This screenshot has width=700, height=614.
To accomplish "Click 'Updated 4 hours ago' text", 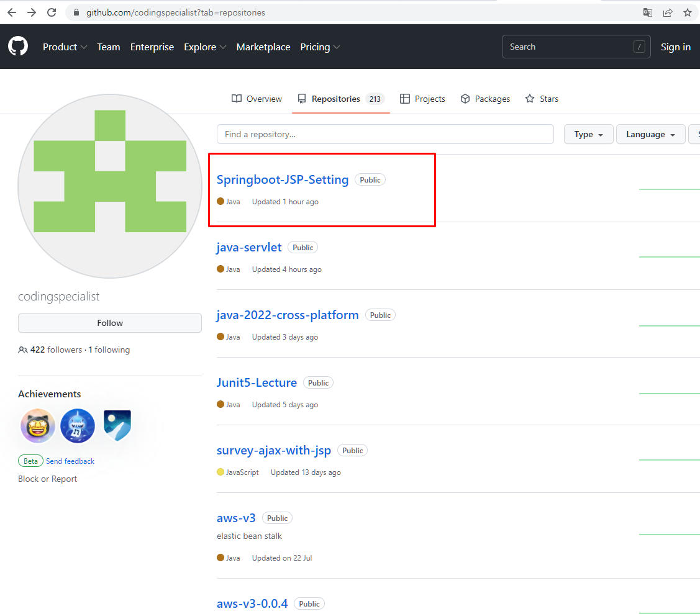I will click(x=286, y=269).
